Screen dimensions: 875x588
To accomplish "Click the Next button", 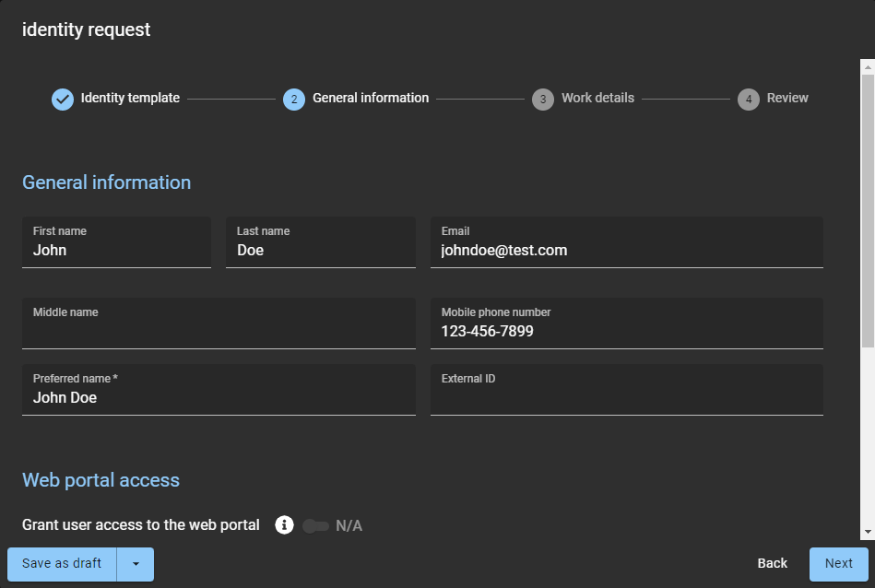I will pos(837,563).
